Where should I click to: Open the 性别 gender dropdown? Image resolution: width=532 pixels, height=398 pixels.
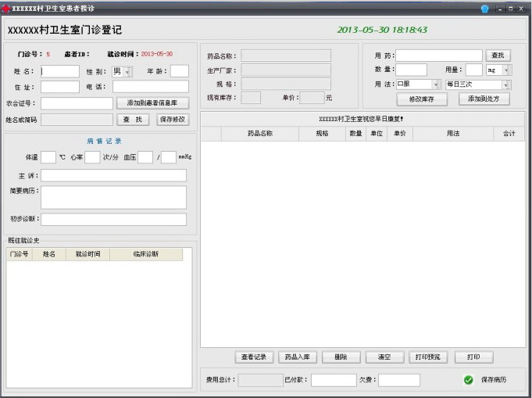[x=128, y=72]
